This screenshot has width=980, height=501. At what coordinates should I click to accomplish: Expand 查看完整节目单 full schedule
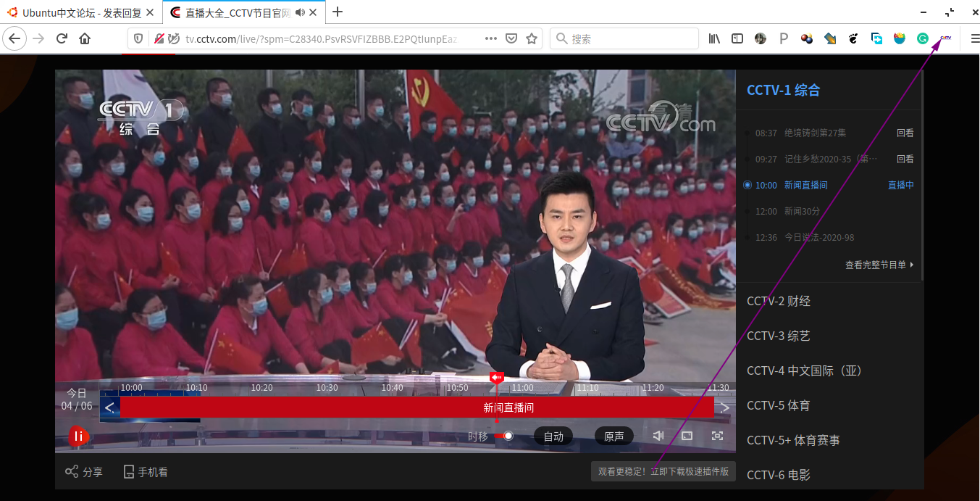pos(879,265)
